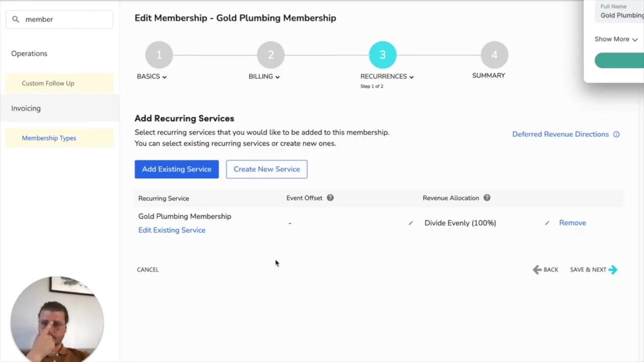The width and height of the screenshot is (644, 362).
Task: Click the BACK button text
Action: pyautogui.click(x=551, y=270)
